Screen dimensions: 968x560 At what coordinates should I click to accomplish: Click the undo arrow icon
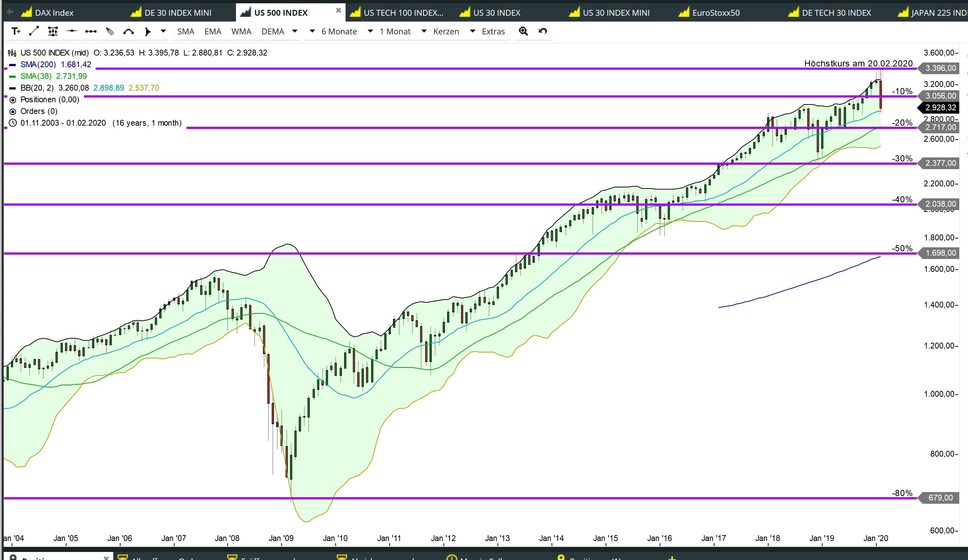542,31
